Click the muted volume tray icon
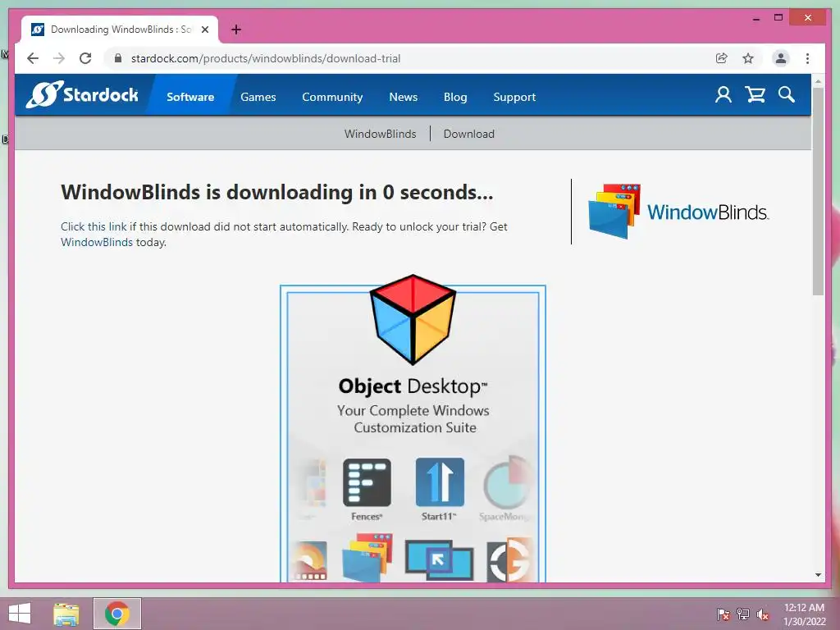Image resolution: width=840 pixels, height=630 pixels. tap(763, 614)
